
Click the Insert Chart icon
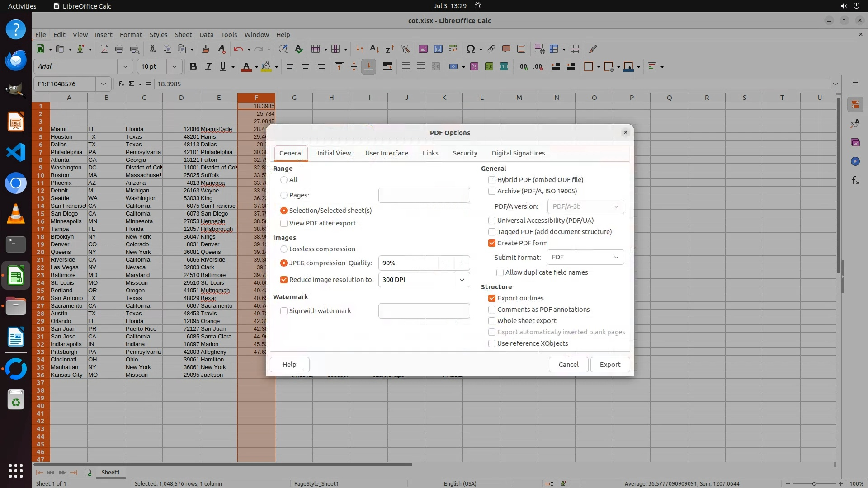coord(438,49)
